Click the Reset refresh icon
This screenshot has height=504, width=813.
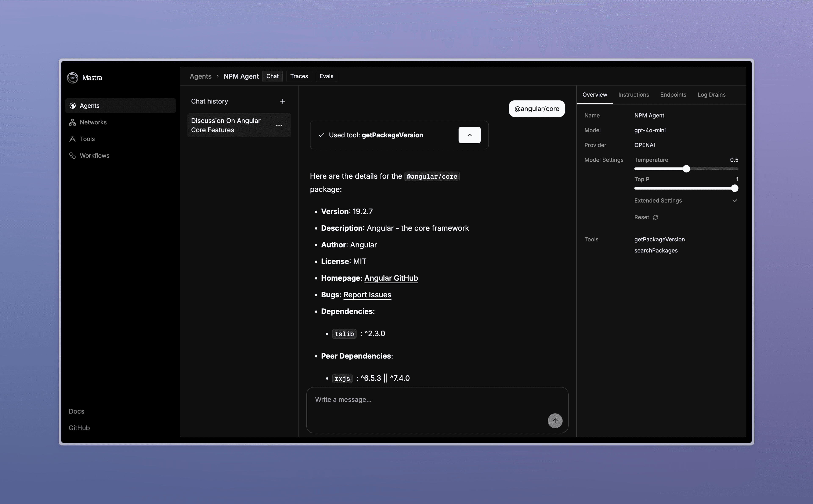(x=655, y=217)
